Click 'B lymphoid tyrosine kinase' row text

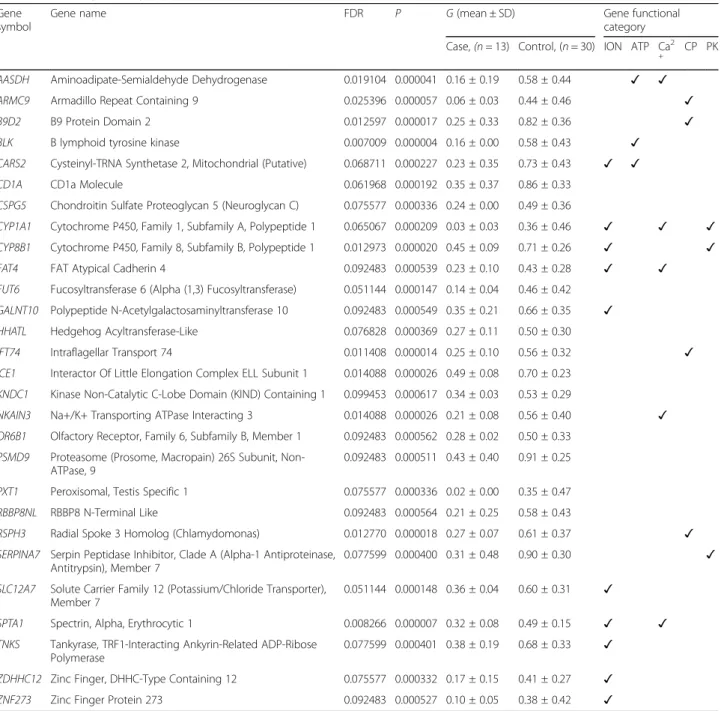tap(115, 143)
